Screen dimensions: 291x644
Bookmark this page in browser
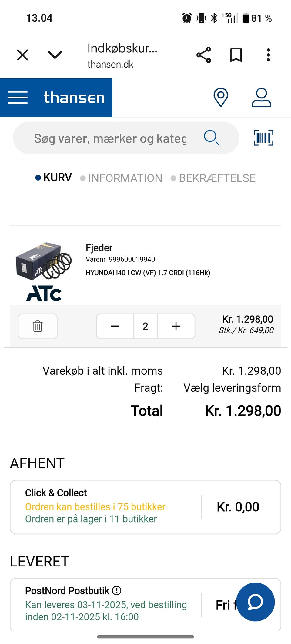click(x=236, y=55)
